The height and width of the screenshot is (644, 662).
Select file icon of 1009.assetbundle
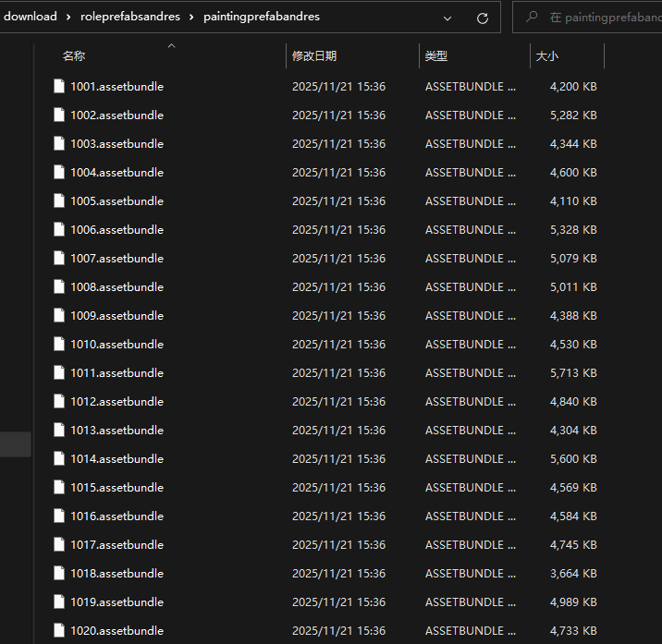click(x=59, y=316)
